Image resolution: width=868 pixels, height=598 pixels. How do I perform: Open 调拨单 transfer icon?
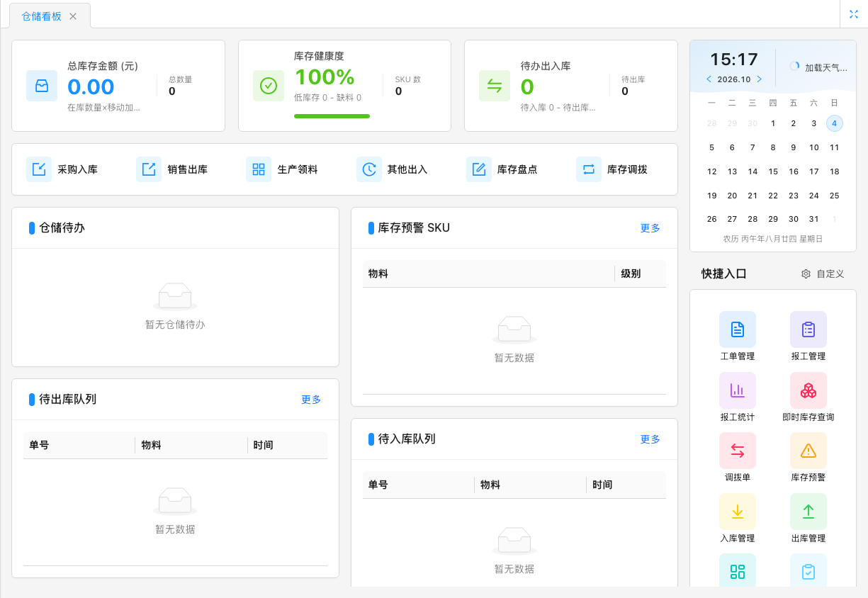[x=738, y=451]
